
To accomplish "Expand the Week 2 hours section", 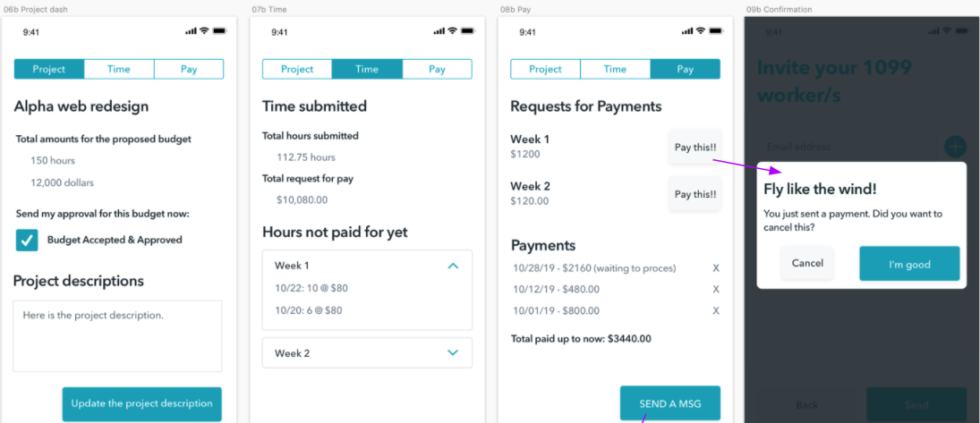I will 453,353.
